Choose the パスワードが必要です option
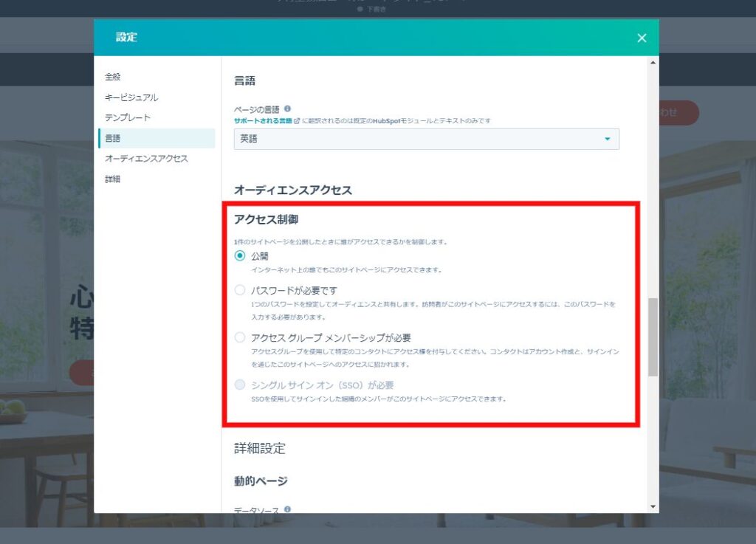 pos(239,290)
